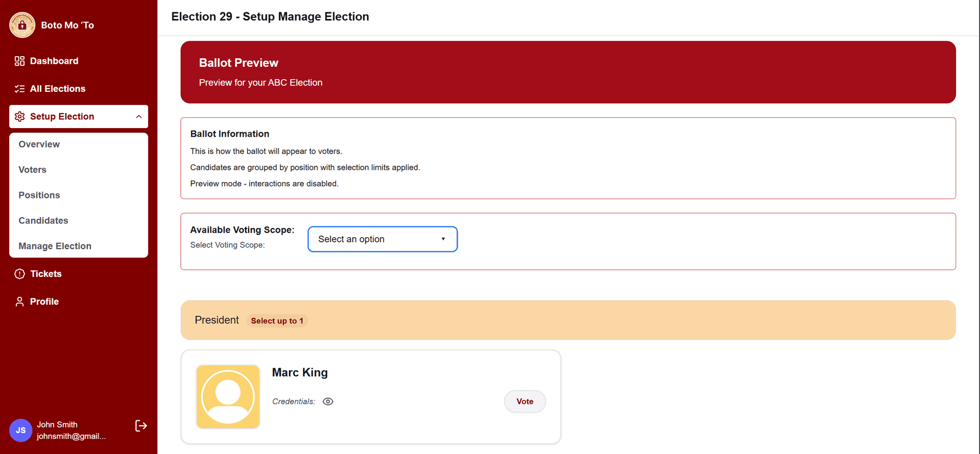Click the Profile person icon

click(19, 302)
